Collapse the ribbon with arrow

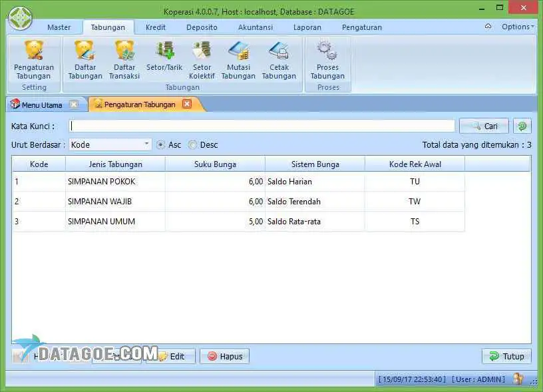[488, 27]
